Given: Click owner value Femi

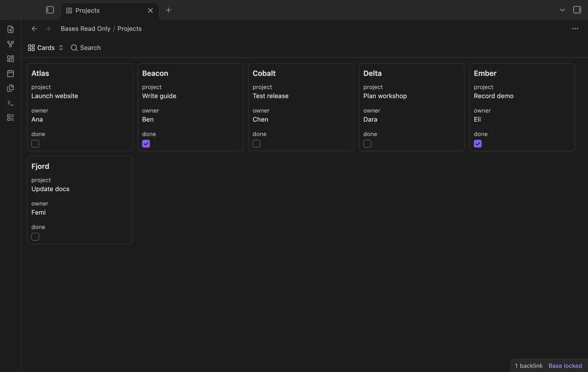Looking at the screenshot, I should tap(39, 212).
